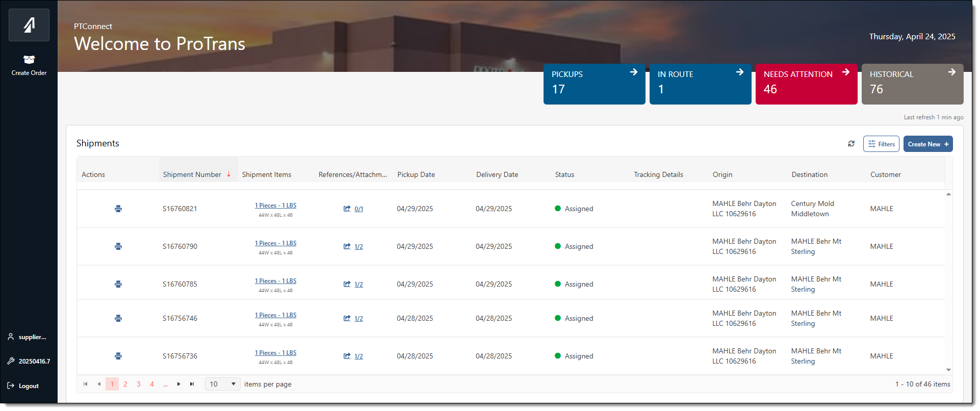Select current page 1

click(x=112, y=384)
